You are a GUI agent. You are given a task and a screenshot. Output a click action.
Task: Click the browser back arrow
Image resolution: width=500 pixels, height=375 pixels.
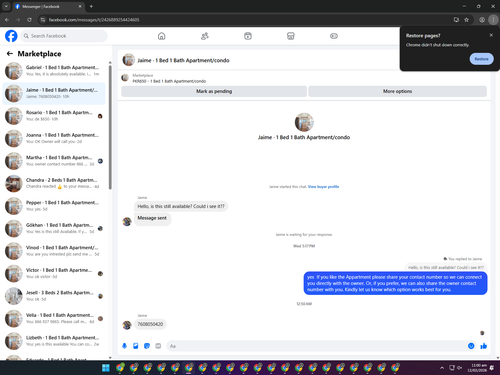pos(7,20)
